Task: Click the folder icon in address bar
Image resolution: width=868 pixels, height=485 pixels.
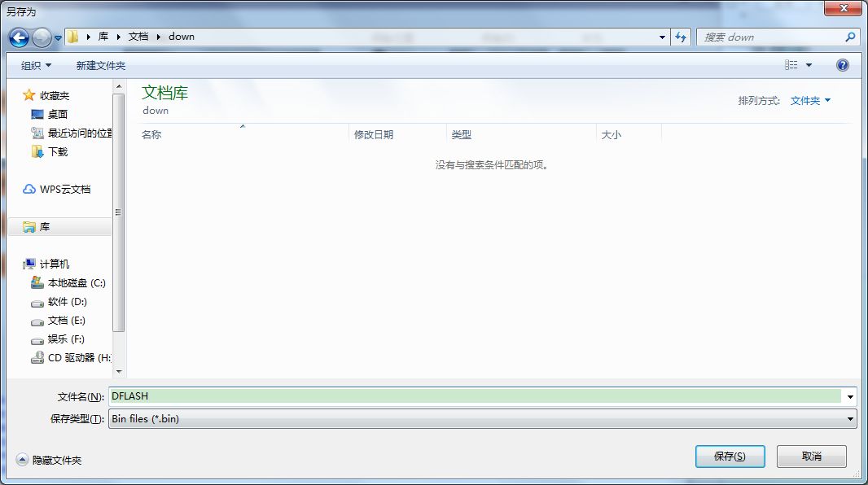Action: (x=72, y=37)
